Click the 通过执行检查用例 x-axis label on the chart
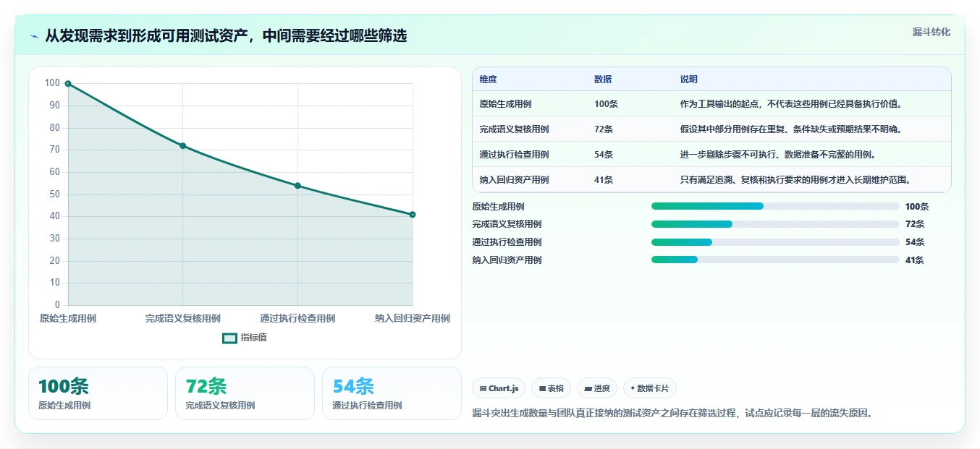This screenshot has width=980, height=449. pyautogui.click(x=297, y=319)
